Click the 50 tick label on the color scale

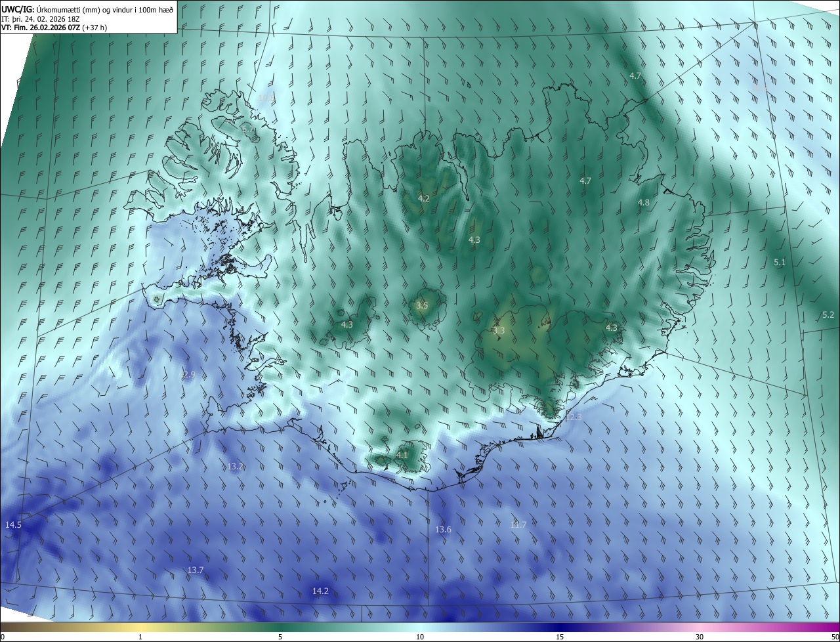[835, 637]
